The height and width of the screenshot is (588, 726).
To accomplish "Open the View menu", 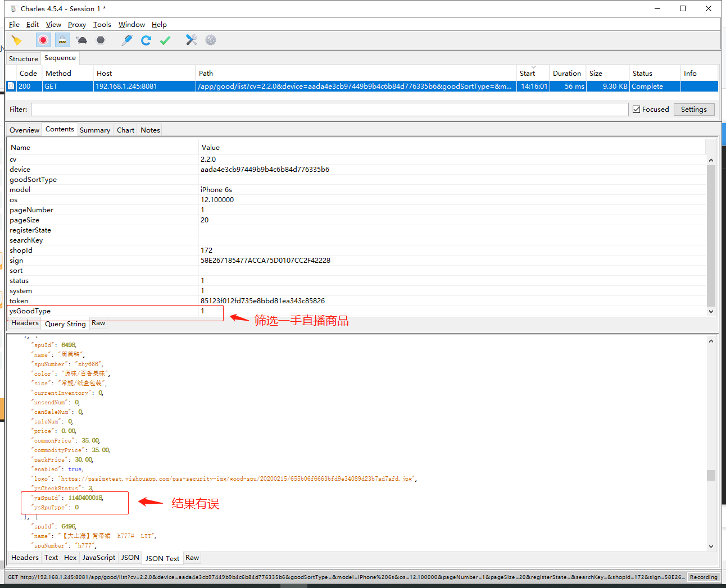I will pos(53,25).
